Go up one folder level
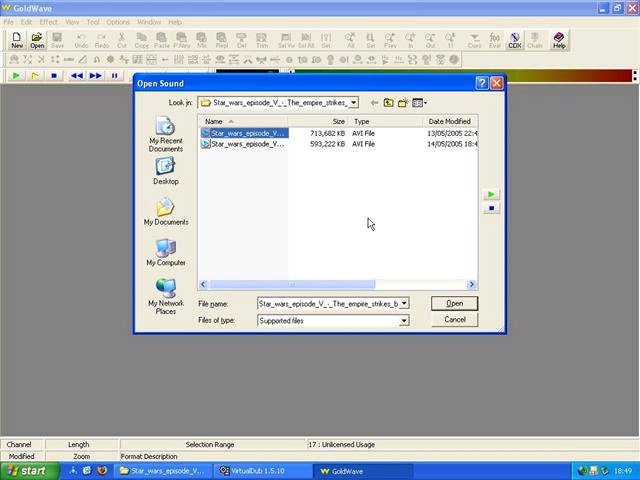The width and height of the screenshot is (640, 480). tap(389, 103)
